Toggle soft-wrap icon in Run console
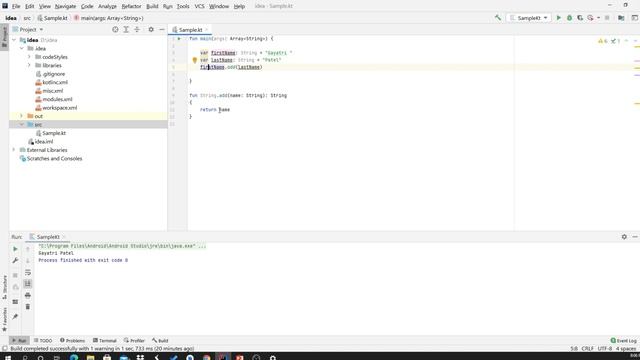Image resolution: width=640 pixels, height=360 pixels. click(x=28, y=272)
